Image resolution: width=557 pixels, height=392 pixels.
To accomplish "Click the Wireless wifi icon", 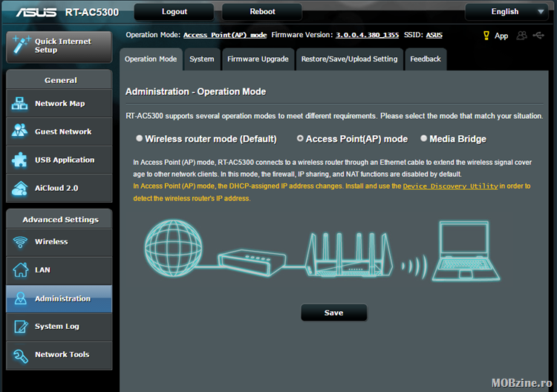I will pyautogui.click(x=20, y=242).
